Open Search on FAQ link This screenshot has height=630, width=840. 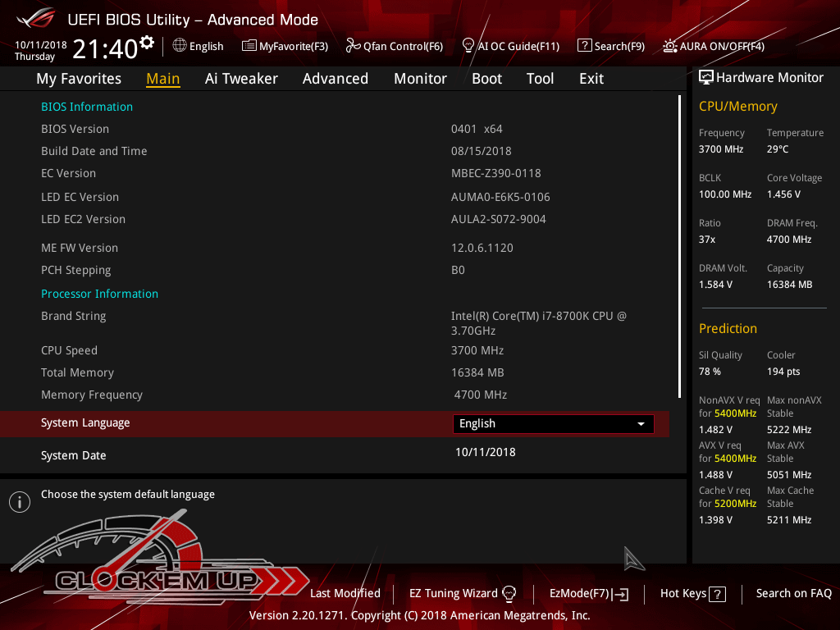[x=793, y=593]
